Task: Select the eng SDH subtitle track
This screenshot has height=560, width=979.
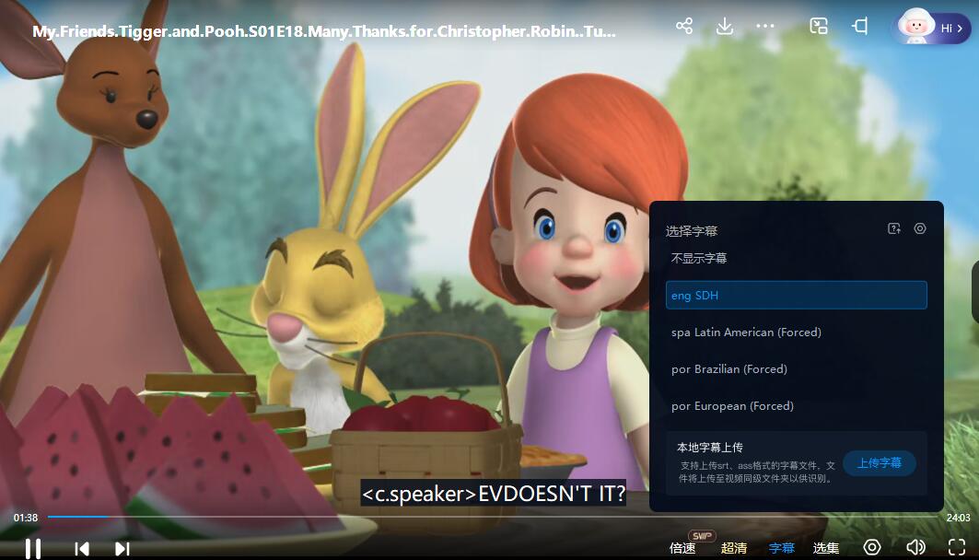Action: pos(796,296)
